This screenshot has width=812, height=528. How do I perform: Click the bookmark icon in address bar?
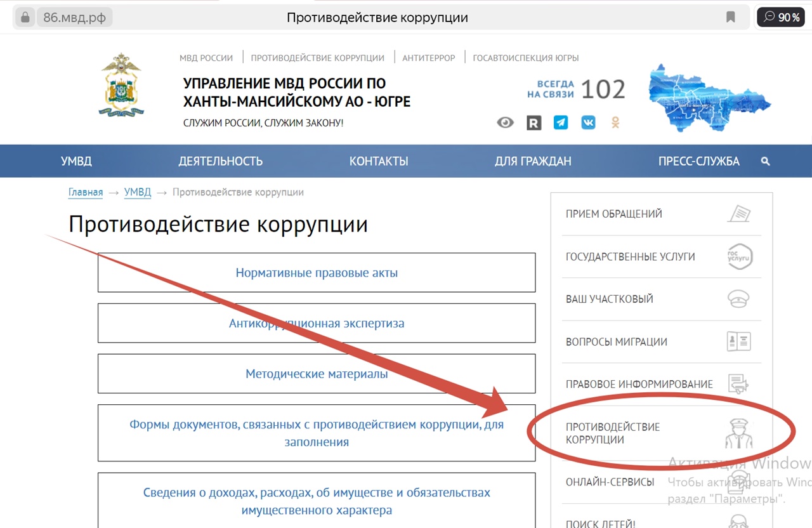pyautogui.click(x=731, y=17)
